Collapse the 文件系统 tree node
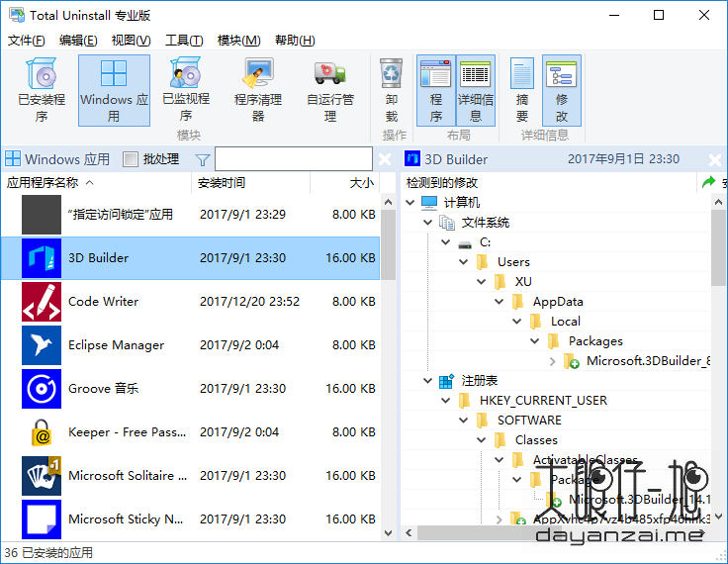 point(427,223)
